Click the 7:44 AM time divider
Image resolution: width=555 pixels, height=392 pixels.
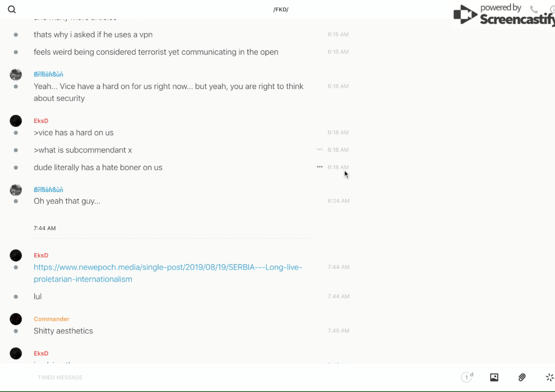45,228
